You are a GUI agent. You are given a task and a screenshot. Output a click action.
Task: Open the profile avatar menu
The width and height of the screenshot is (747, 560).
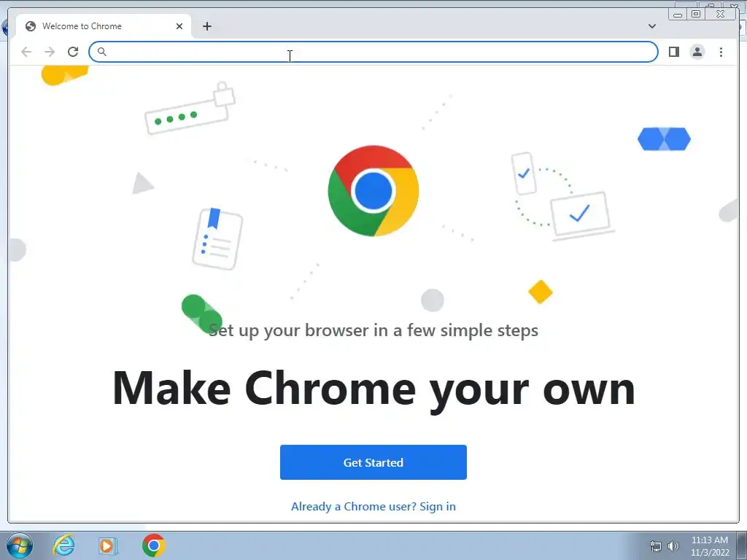click(x=697, y=52)
